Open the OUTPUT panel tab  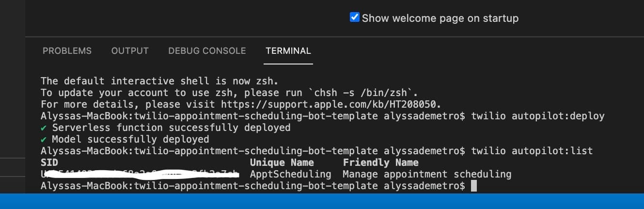(x=130, y=51)
